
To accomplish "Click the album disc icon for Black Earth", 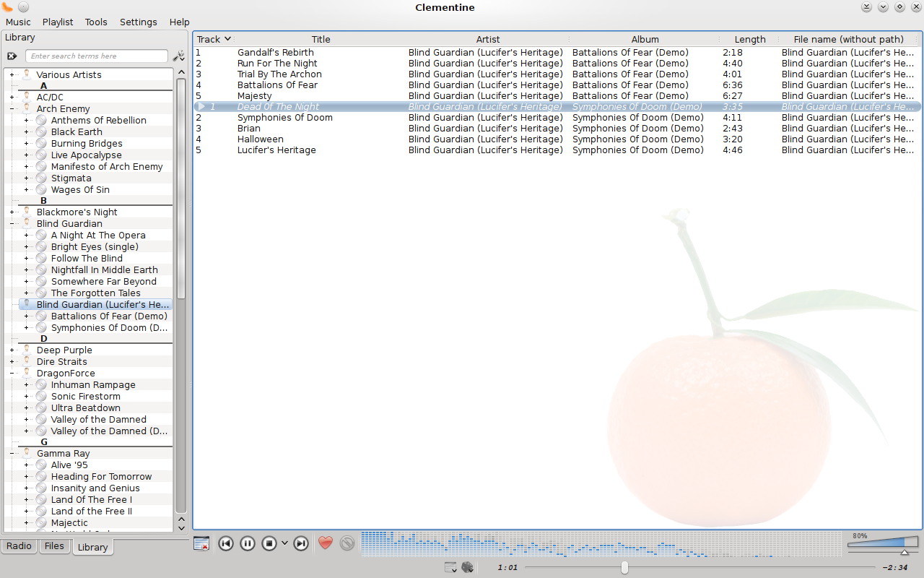I will point(41,131).
